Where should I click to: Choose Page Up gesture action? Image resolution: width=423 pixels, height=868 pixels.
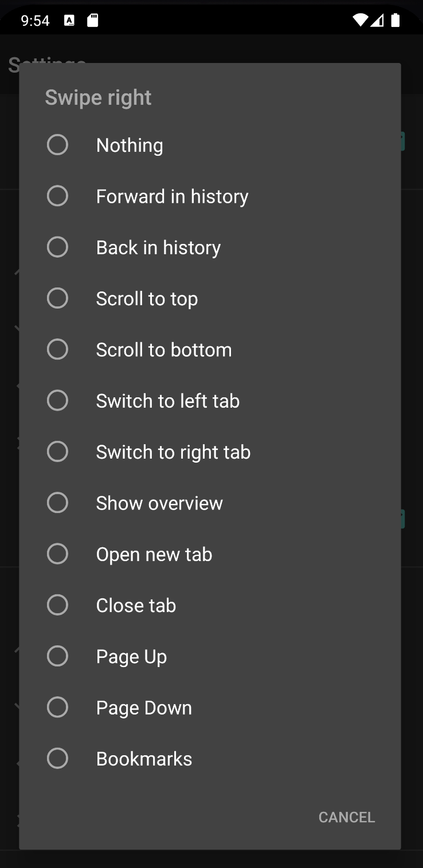(x=210, y=656)
